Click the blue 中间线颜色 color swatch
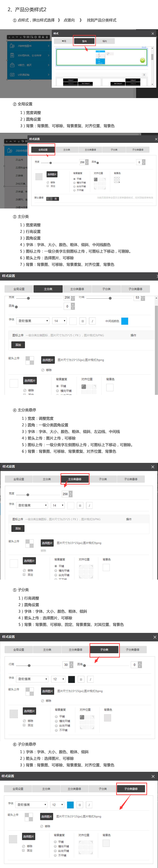Viewport: 158px width, 868px height. 124,321
